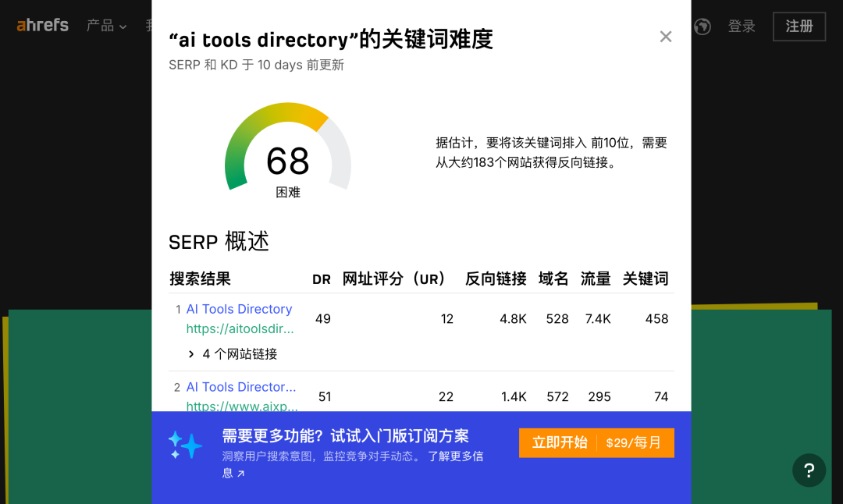Open the question mark help button
The image size is (843, 504).
tap(809, 470)
